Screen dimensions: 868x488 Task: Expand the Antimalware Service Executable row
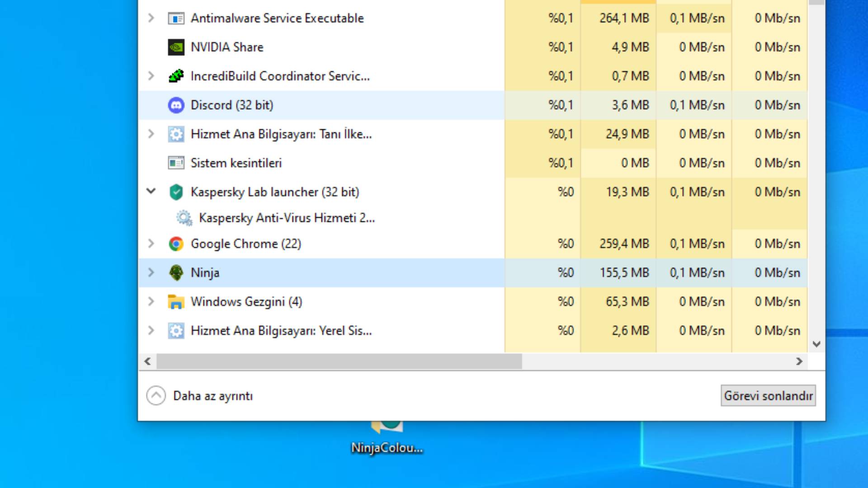(151, 18)
